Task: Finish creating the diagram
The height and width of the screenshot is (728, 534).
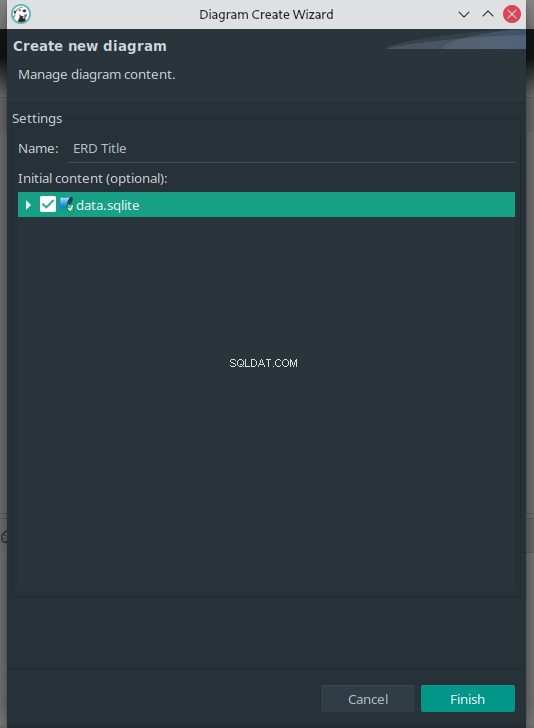Action: [468, 699]
